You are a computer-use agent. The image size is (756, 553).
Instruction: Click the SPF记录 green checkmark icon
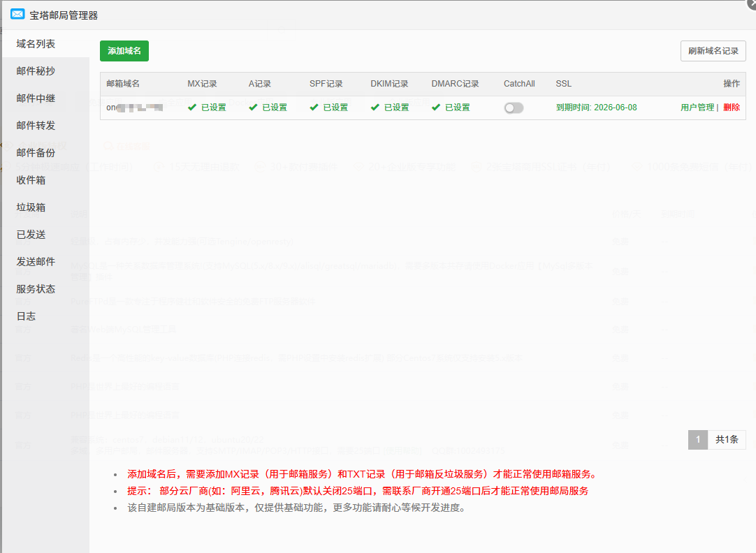pyautogui.click(x=314, y=108)
